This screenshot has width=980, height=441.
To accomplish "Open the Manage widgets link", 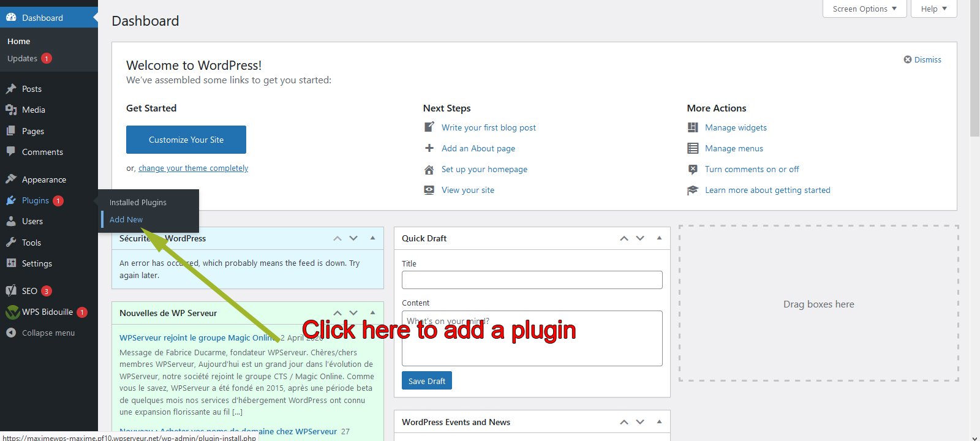I will [x=736, y=127].
